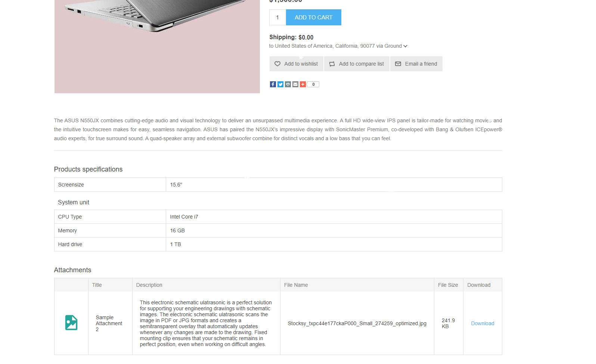Click the System unit group heading
The image size is (596, 364).
click(74, 202)
